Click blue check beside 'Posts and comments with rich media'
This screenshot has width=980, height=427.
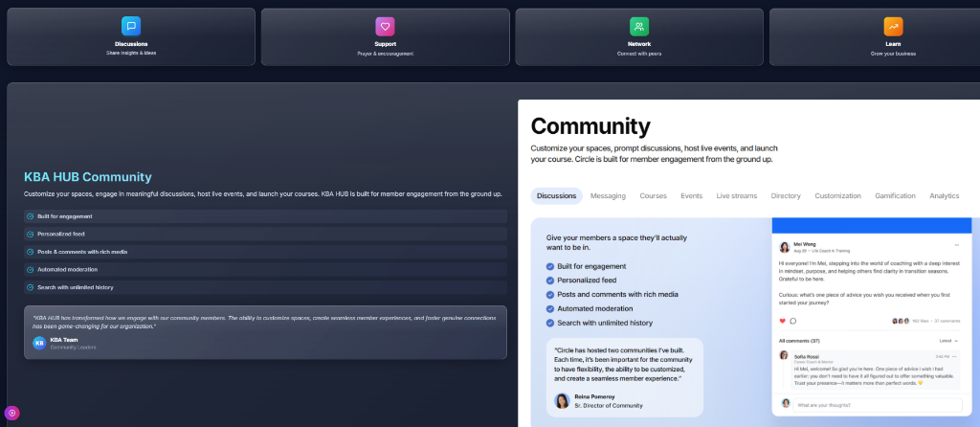click(550, 295)
